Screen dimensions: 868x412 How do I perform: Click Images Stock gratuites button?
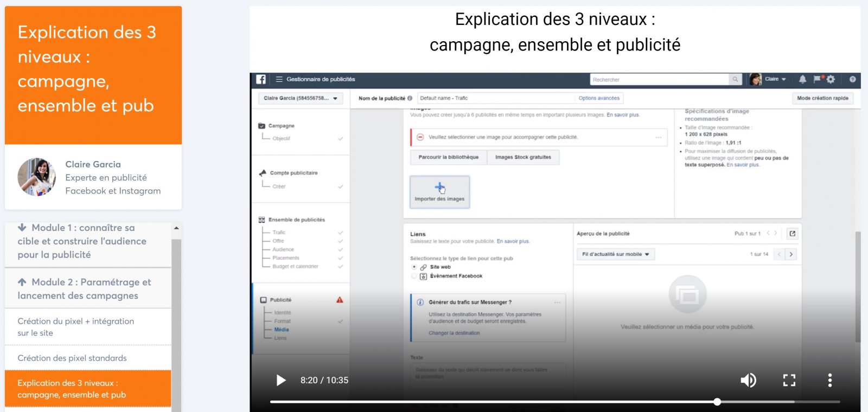pos(523,157)
